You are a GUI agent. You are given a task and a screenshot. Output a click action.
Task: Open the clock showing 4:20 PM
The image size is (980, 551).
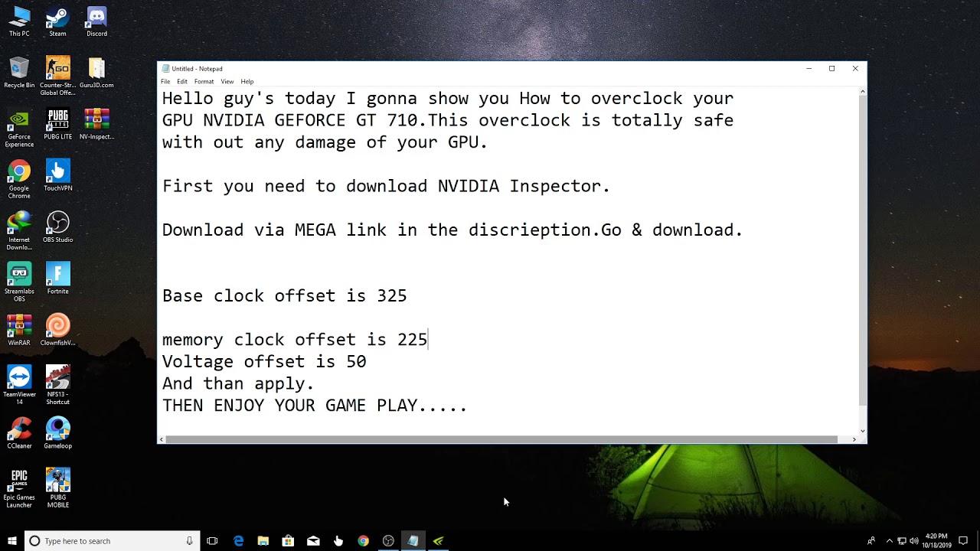(x=936, y=541)
